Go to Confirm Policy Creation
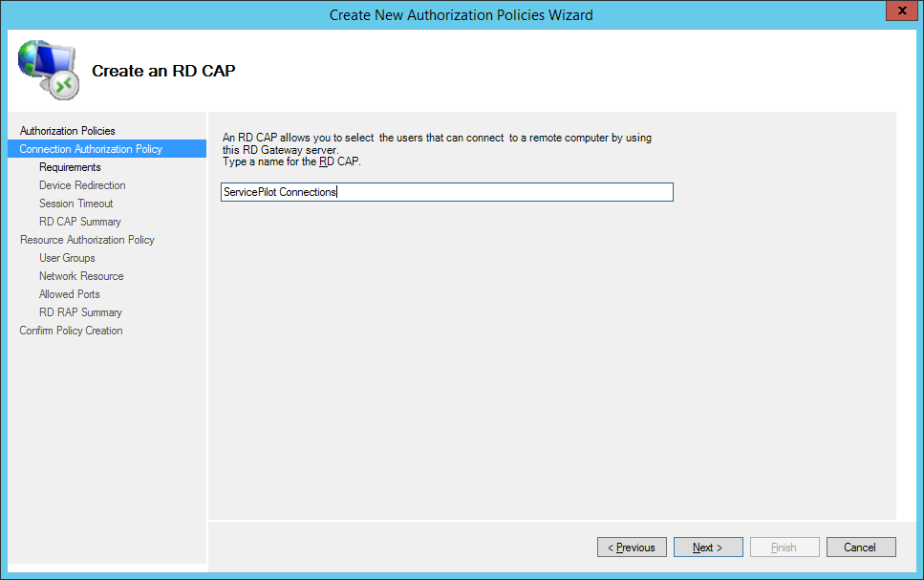Viewport: 924px width, 580px height. [71, 331]
